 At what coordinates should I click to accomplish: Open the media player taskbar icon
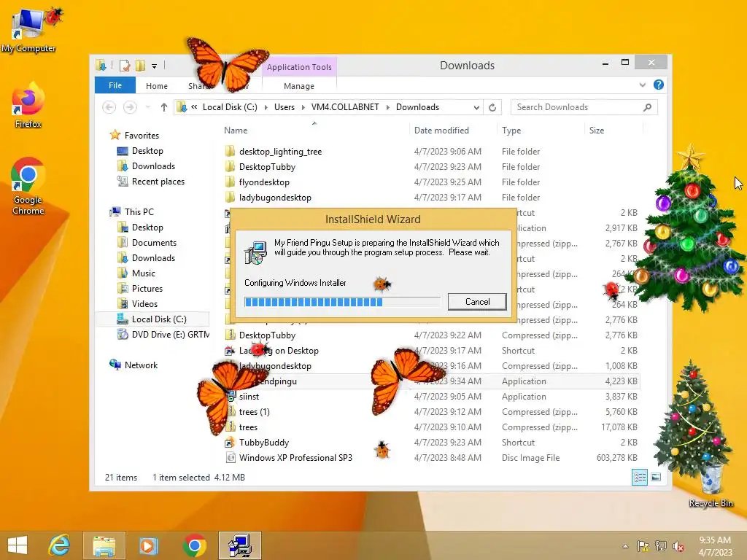coord(148,545)
